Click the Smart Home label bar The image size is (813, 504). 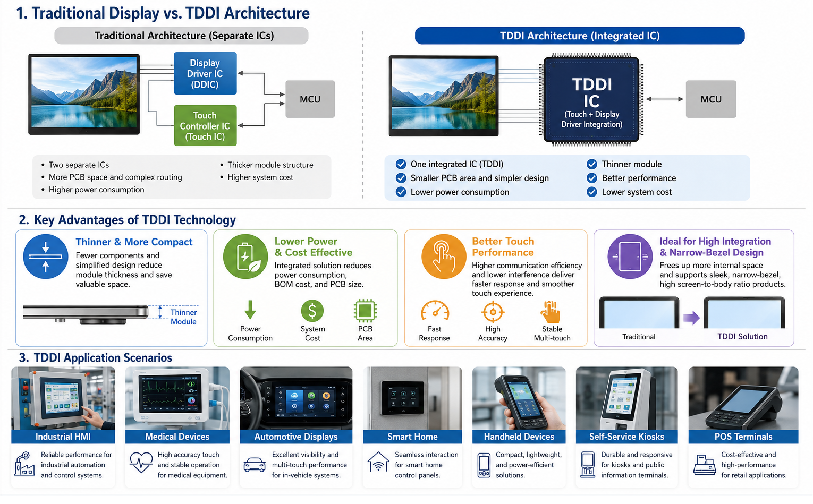pos(412,437)
